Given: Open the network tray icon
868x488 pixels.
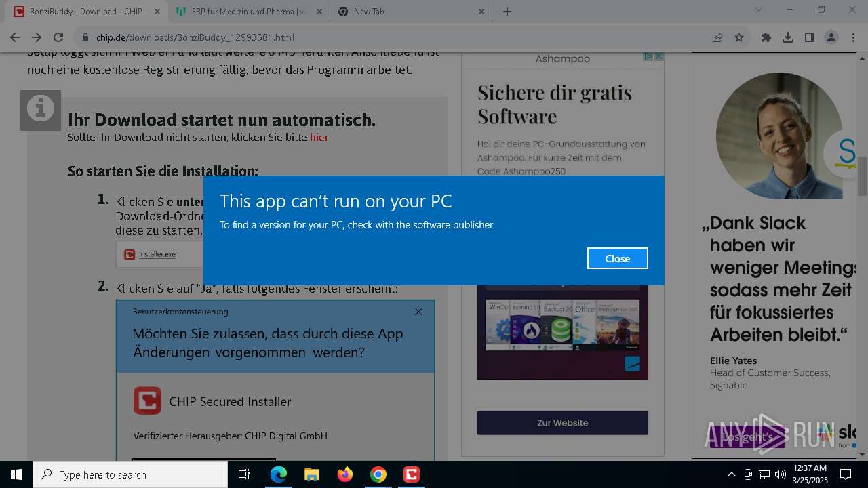Looking at the screenshot, I should [764, 474].
